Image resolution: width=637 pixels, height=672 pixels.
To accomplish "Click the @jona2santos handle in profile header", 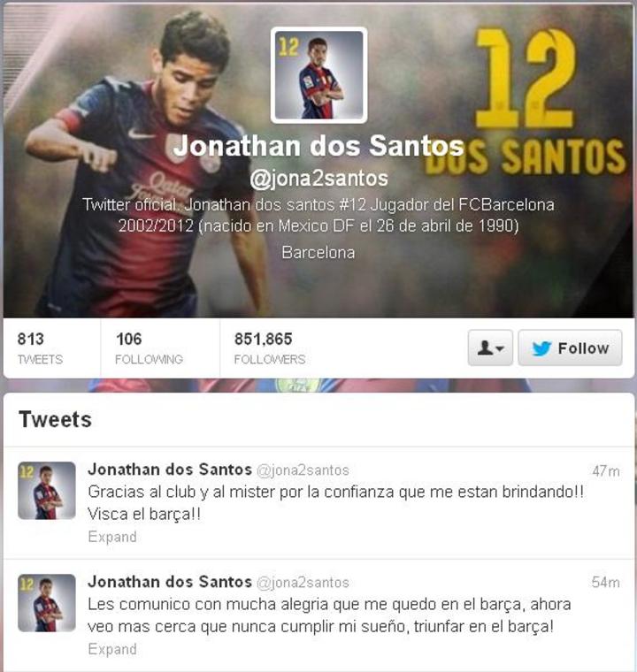I will [318, 179].
